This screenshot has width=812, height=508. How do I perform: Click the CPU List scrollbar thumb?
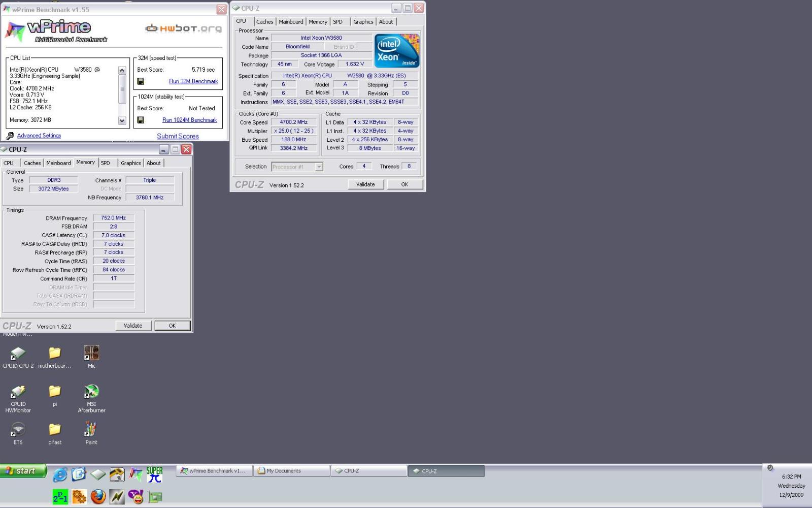click(122, 89)
